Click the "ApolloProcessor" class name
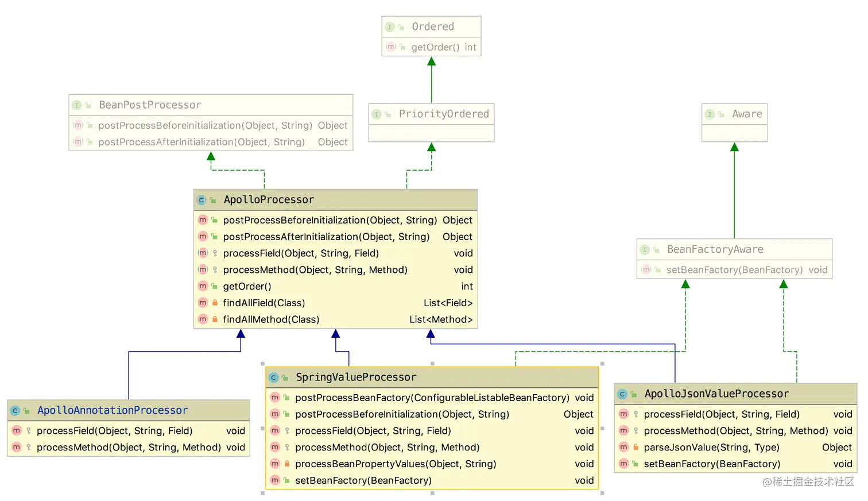This screenshot has width=868, height=501. (269, 200)
